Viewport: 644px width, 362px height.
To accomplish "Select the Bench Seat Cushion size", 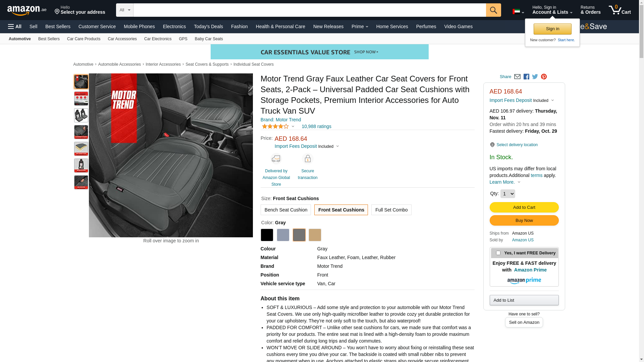I will tap(286, 210).
